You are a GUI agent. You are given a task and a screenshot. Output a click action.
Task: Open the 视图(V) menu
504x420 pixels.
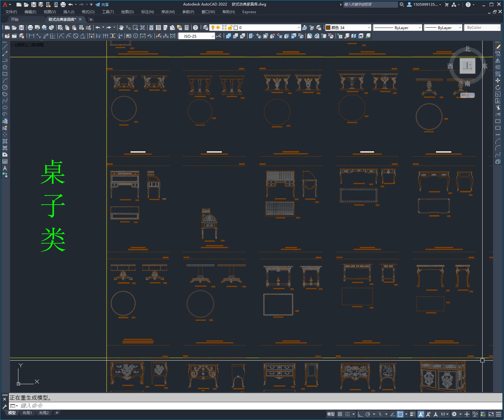[50, 12]
